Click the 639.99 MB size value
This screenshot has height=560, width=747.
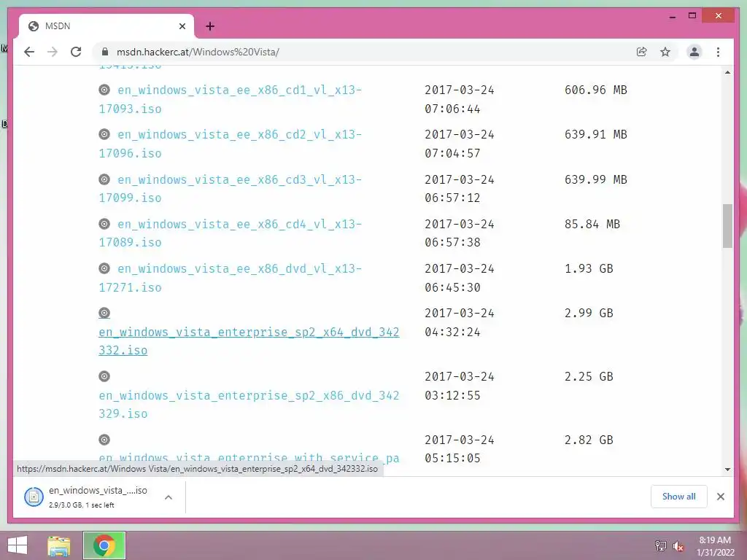click(595, 179)
